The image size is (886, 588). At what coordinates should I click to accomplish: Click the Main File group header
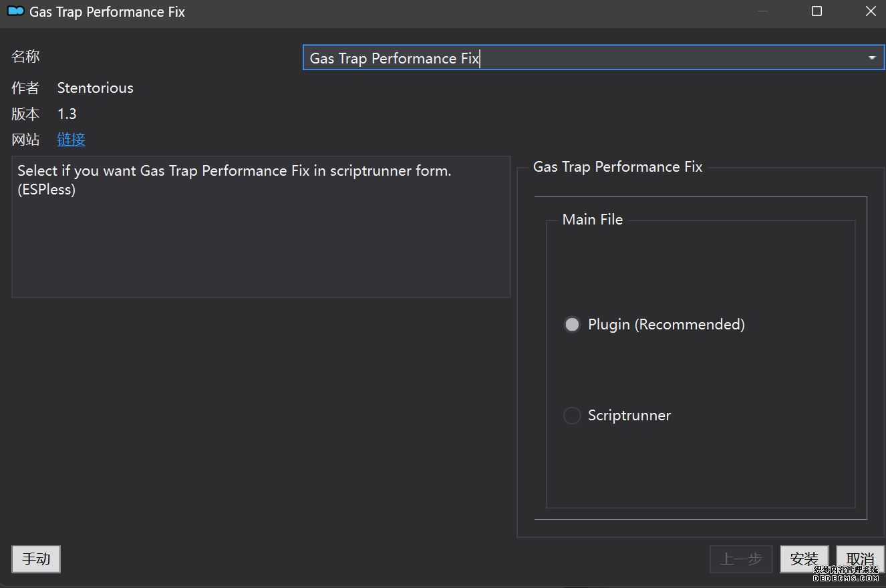pyautogui.click(x=592, y=220)
